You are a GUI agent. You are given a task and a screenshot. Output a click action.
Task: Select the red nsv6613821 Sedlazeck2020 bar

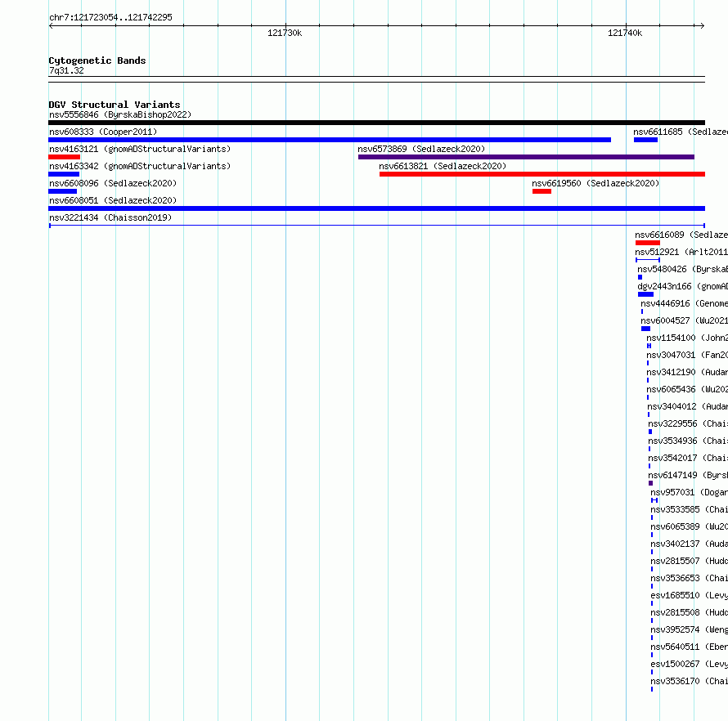tap(542, 174)
